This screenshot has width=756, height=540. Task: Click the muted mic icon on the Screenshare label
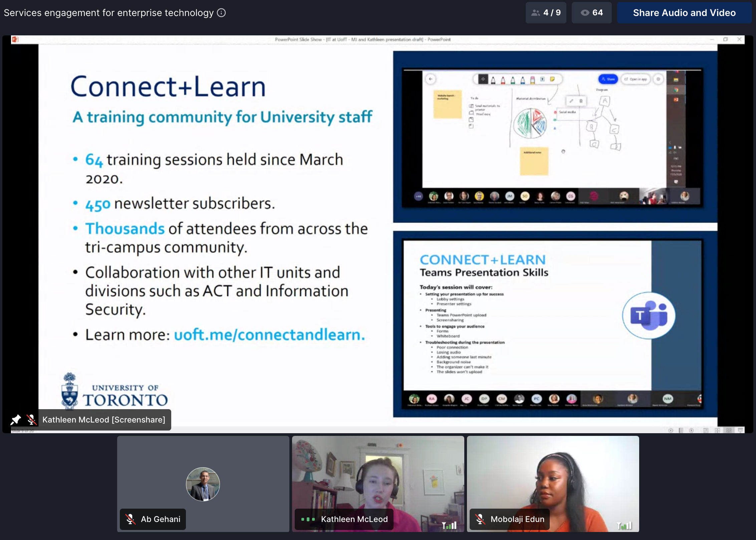tap(31, 420)
